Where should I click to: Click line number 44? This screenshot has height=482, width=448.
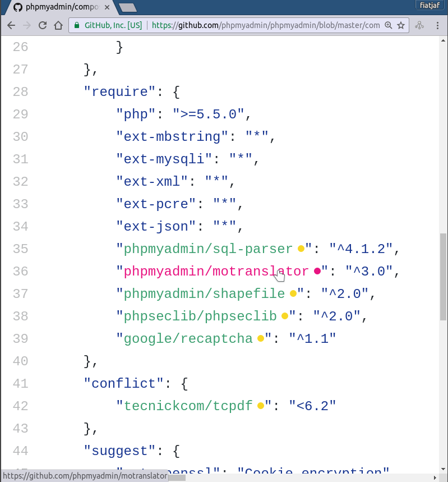[21, 451]
